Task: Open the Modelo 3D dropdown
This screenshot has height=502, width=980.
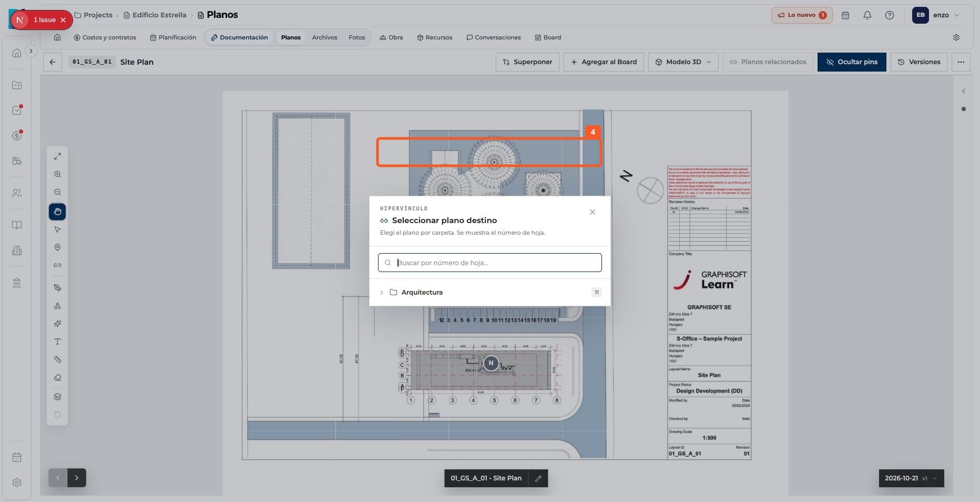Action: pos(683,62)
